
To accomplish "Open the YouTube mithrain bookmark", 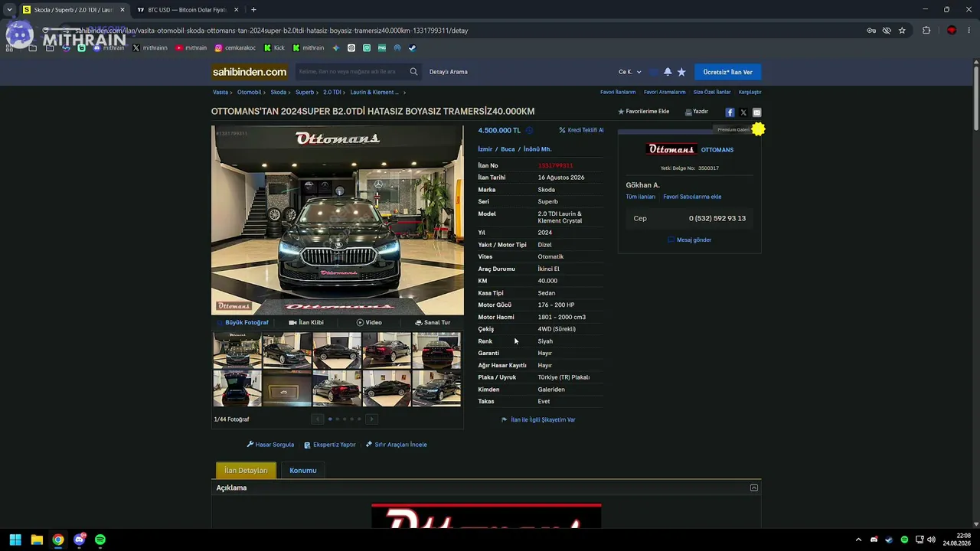I will point(191,48).
